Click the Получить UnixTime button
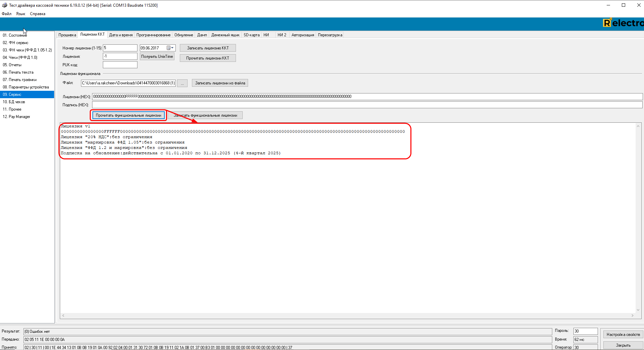The image size is (644, 350). pos(157,56)
